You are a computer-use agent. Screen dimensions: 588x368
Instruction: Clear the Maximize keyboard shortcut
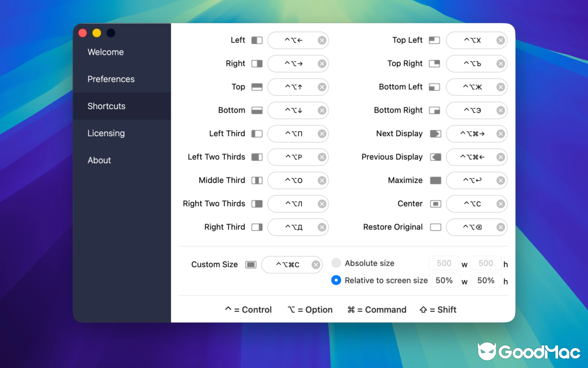(501, 180)
